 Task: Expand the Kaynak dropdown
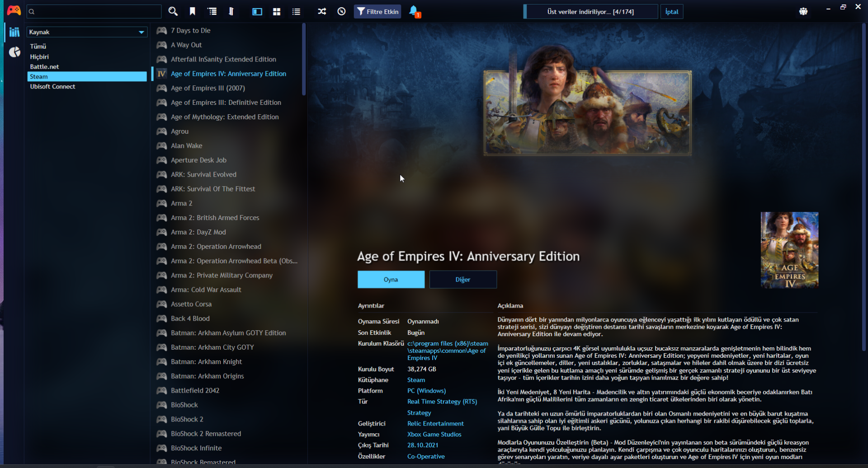[x=87, y=32]
